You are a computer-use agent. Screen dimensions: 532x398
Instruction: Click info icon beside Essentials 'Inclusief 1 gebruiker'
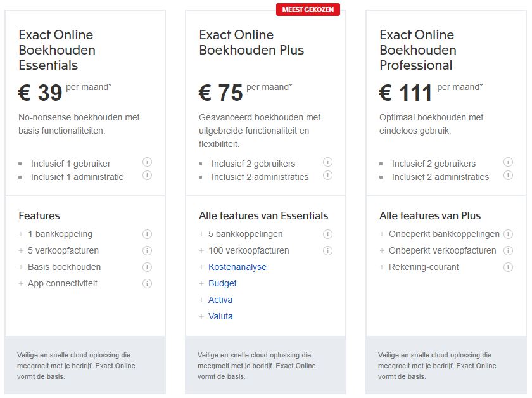147,162
